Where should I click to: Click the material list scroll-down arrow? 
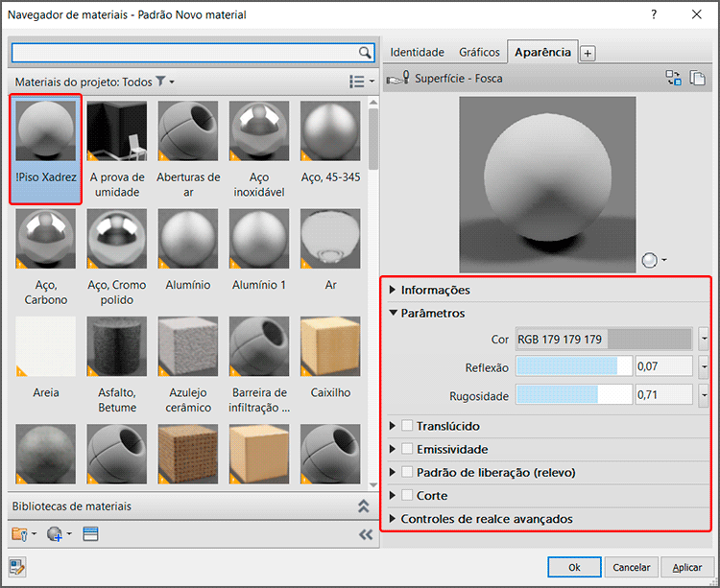373,484
